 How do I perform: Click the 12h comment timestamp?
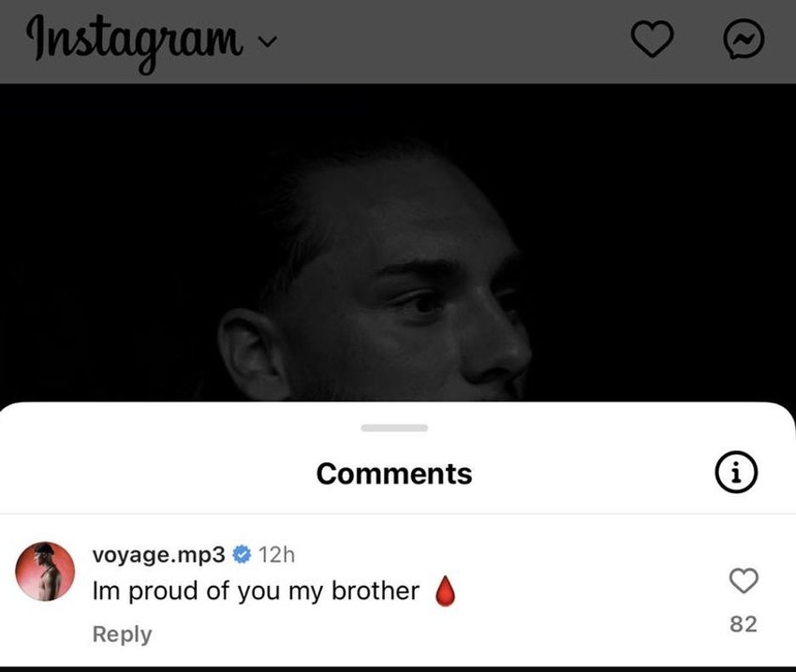pos(276,554)
